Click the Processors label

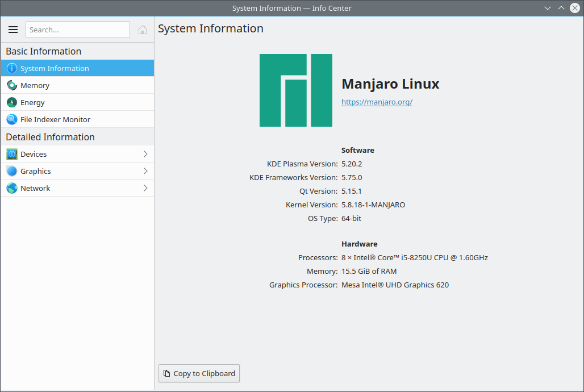pos(318,257)
